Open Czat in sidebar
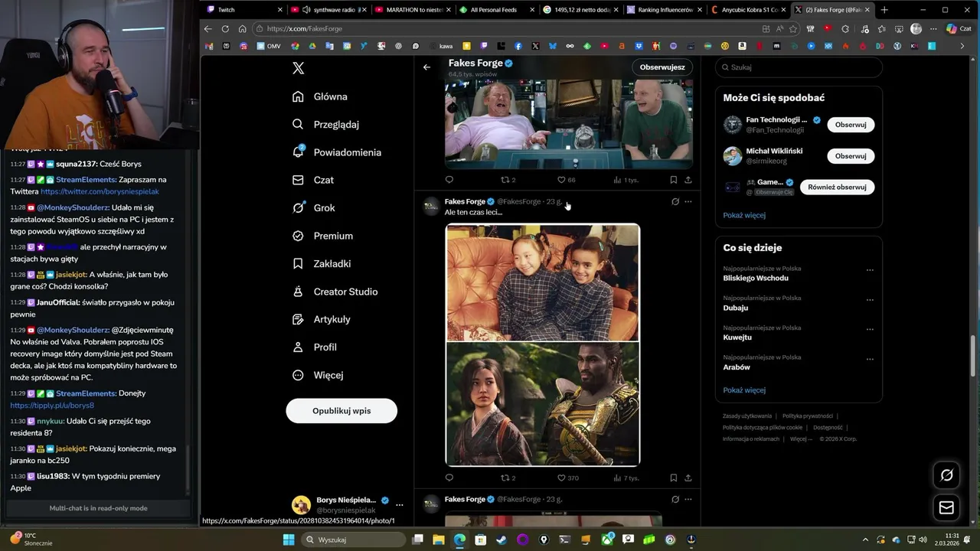The width and height of the screenshot is (980, 551). (313, 180)
